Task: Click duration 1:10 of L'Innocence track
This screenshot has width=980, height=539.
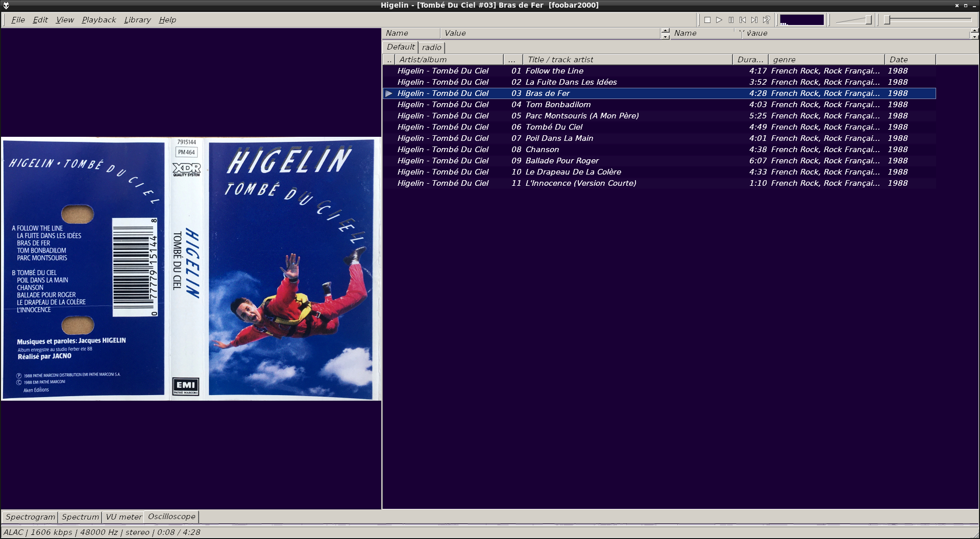Action: (758, 183)
